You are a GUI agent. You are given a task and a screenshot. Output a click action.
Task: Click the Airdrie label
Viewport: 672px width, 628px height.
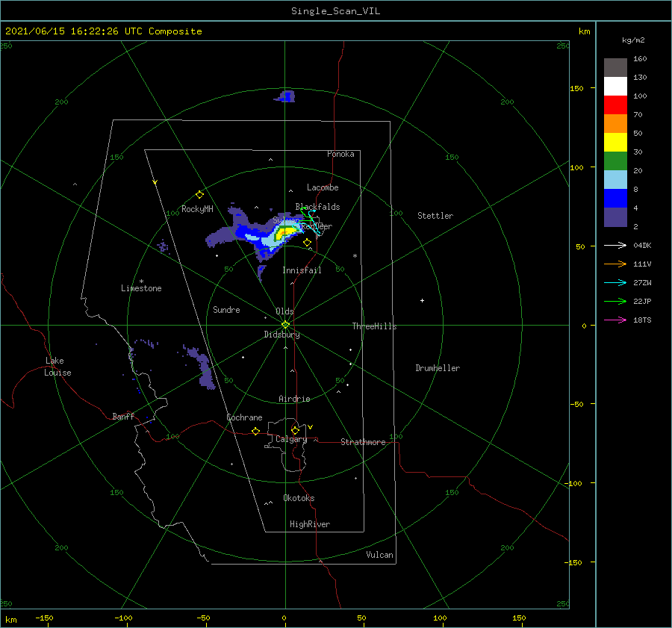(x=294, y=399)
